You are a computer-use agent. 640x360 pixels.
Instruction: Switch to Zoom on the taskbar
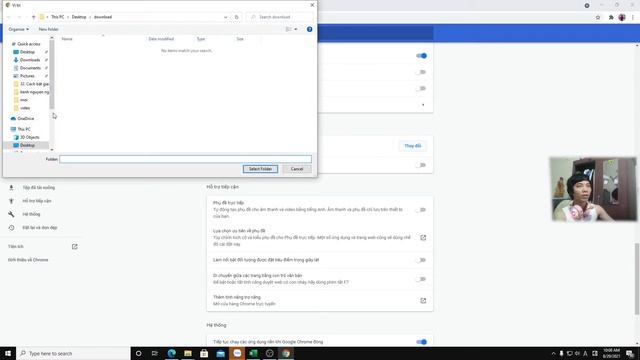(x=237, y=353)
